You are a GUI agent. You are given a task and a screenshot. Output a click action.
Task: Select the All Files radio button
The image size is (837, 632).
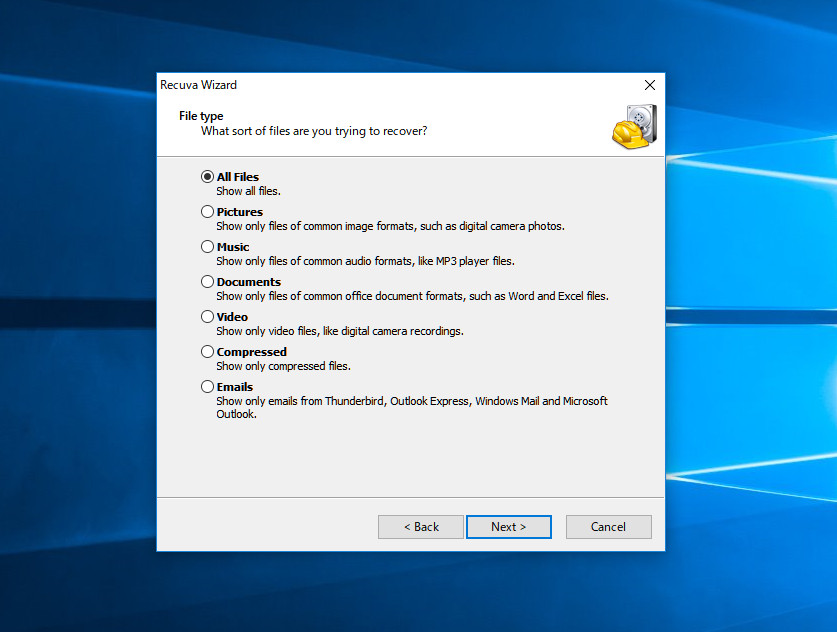[208, 177]
